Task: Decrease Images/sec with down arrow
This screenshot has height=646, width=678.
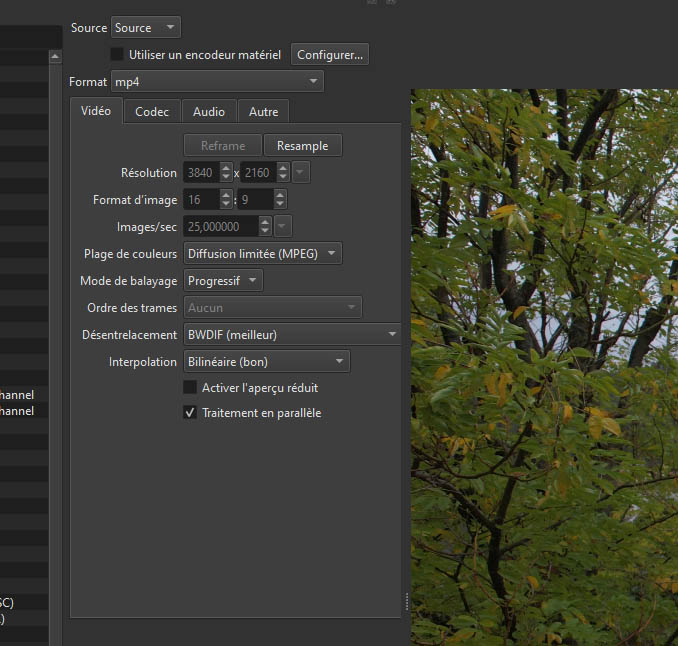Action: pos(265,231)
